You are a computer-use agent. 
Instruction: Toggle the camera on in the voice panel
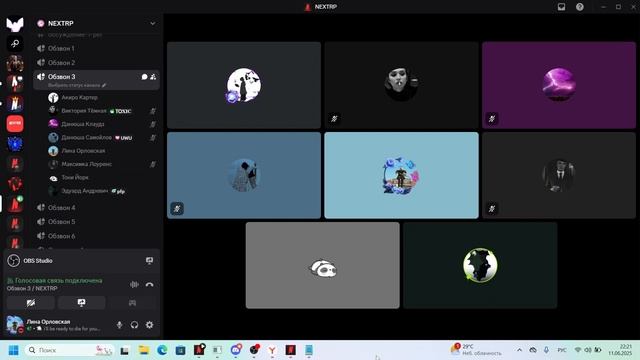click(31, 302)
